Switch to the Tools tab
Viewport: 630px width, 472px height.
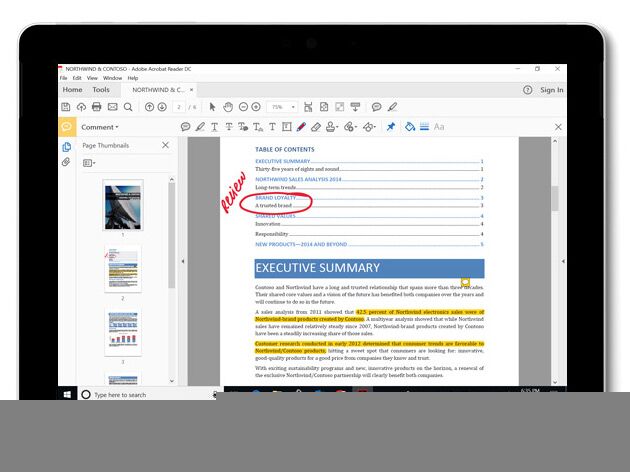click(101, 90)
